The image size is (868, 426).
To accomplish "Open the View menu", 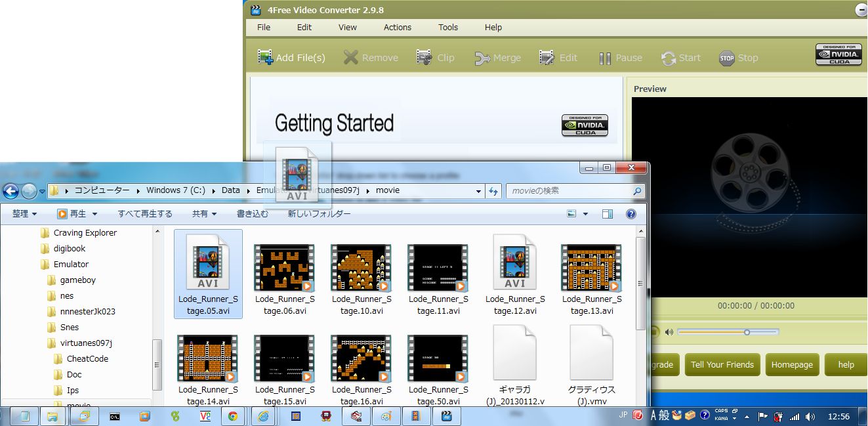I will pos(348,27).
